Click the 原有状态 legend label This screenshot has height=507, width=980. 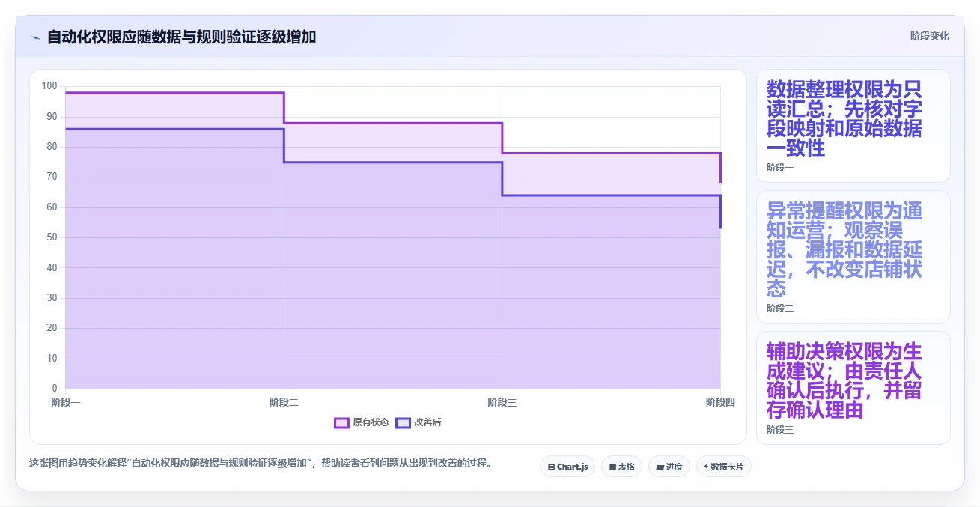click(371, 422)
